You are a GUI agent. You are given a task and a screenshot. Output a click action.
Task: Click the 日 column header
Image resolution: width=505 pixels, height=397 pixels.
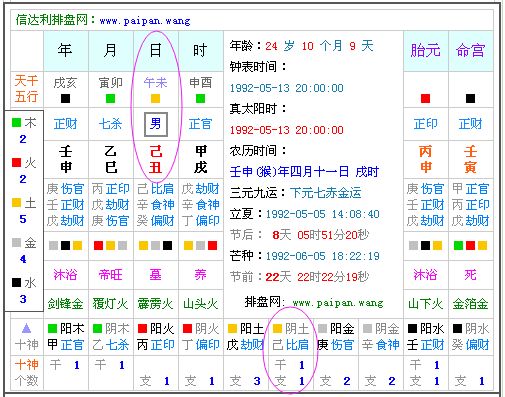click(155, 51)
